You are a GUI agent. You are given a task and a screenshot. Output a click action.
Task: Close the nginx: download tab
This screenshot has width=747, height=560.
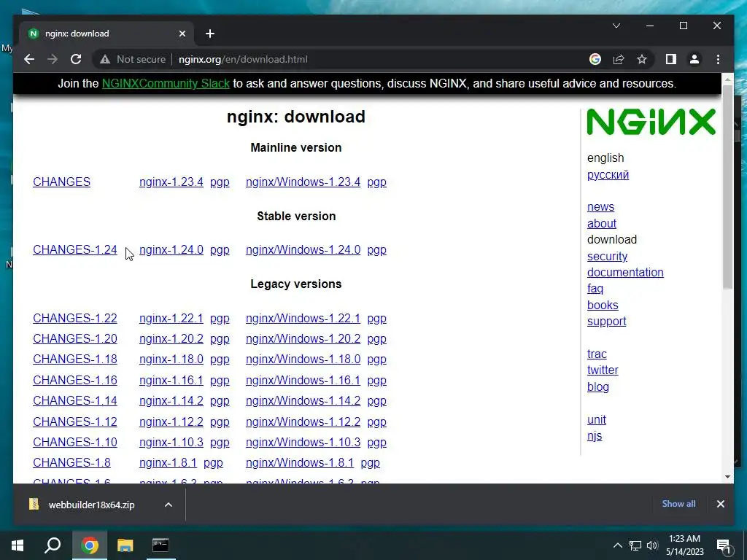(182, 34)
